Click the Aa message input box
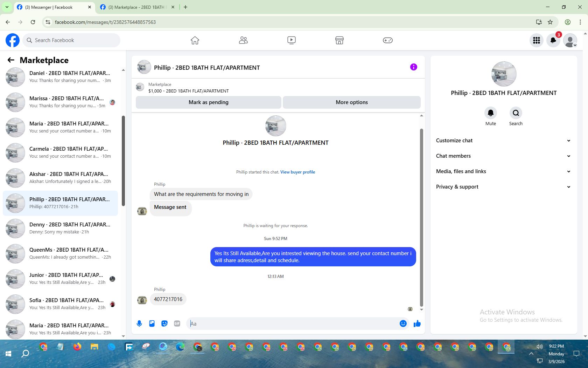The width and height of the screenshot is (588, 368). point(293,323)
